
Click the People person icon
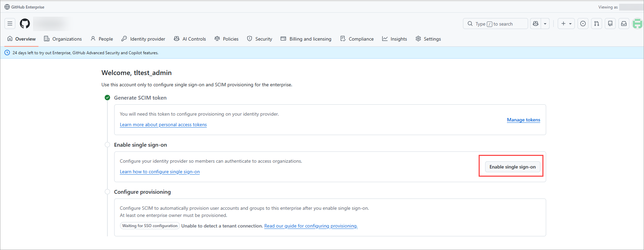(x=93, y=39)
